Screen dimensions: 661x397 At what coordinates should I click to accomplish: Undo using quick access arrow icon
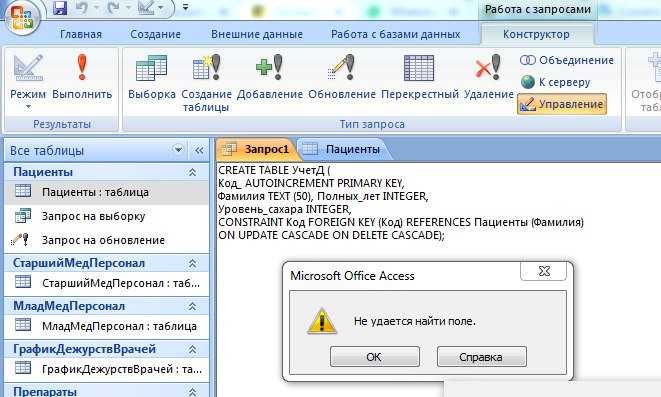pos(82,8)
